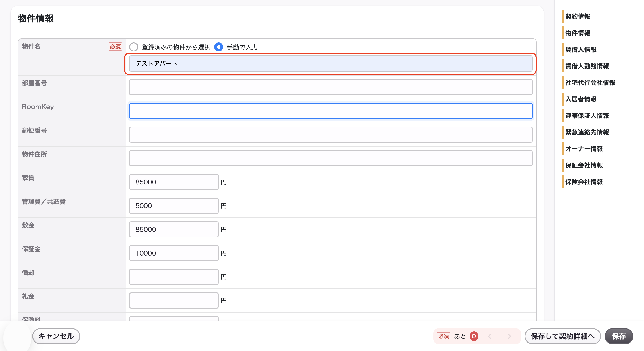Save the form with 保存 button
This screenshot has width=644, height=351.
coord(619,336)
